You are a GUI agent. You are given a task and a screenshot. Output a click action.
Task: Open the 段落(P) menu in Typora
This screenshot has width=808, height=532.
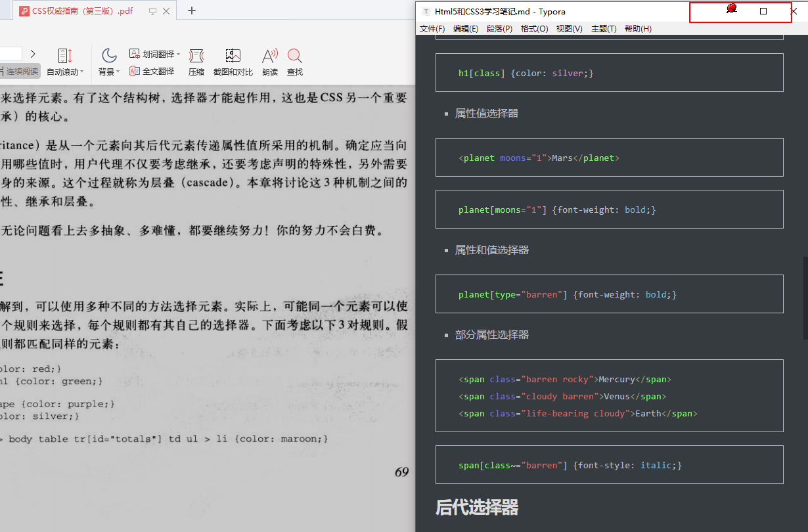pyautogui.click(x=500, y=29)
